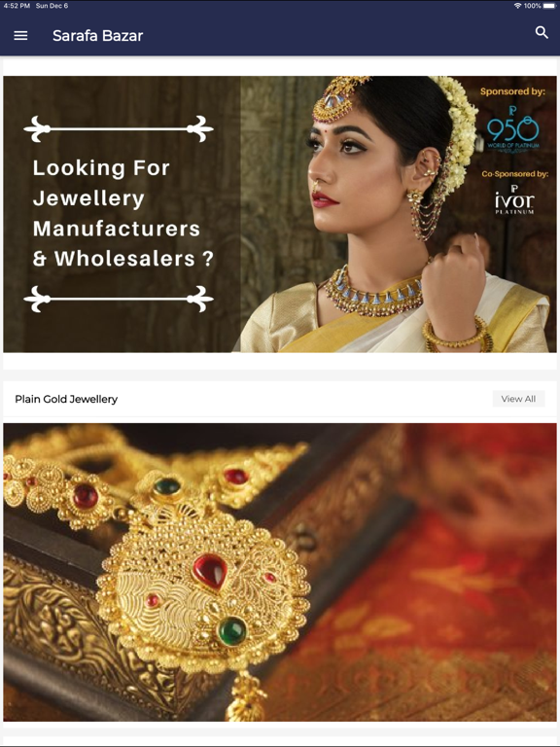560x747 pixels.
Task: Tap the battery indicator icon
Action: [549, 6]
